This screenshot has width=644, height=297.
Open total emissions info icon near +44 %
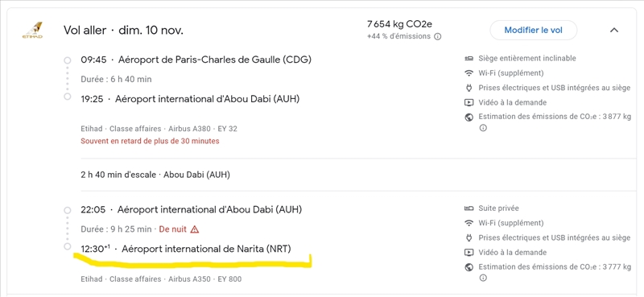(x=438, y=36)
